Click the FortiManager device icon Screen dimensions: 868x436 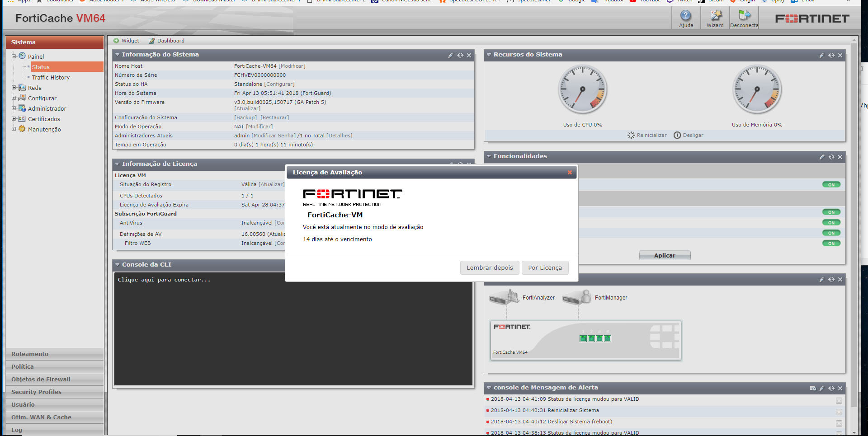coord(577,297)
